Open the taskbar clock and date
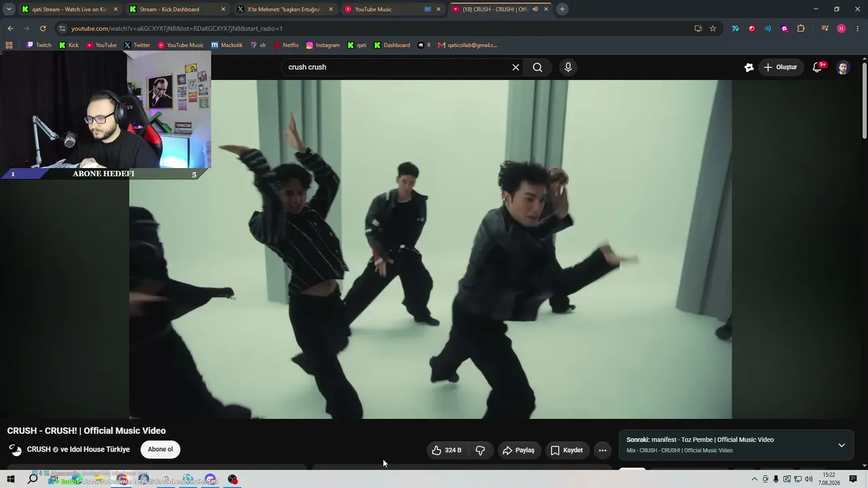This screenshot has width=868, height=488. point(829,479)
